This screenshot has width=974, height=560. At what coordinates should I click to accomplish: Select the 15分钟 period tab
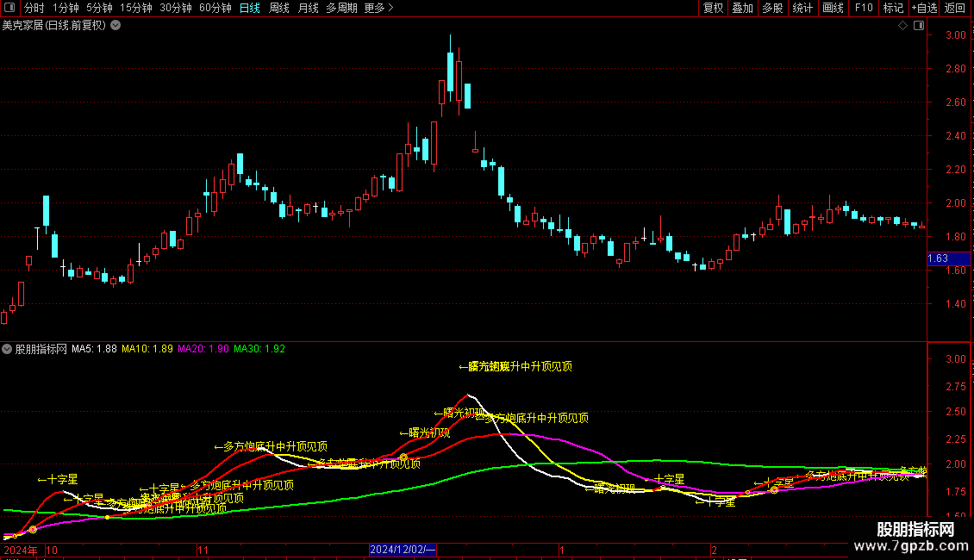coord(136,8)
